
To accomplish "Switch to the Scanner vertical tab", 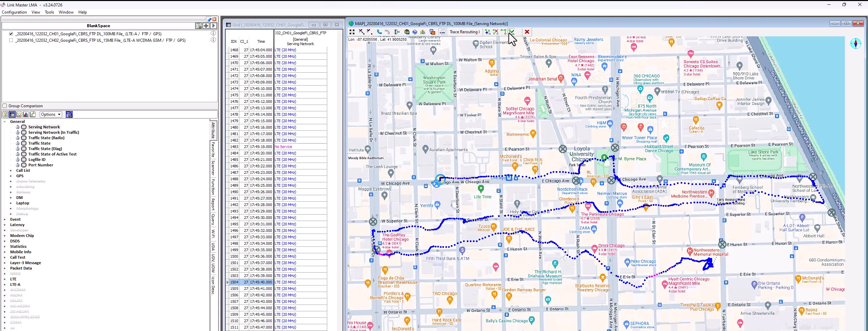I will pos(213,168).
